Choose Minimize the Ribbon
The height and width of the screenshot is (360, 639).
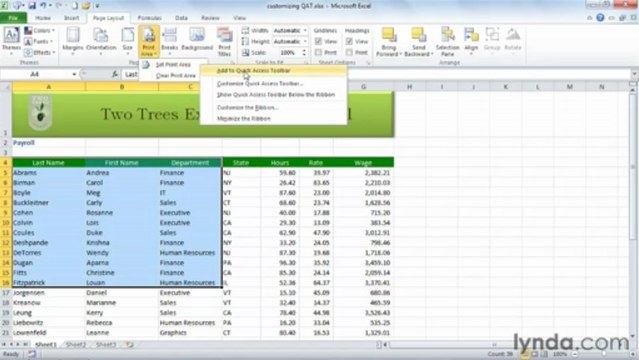pyautogui.click(x=273, y=119)
